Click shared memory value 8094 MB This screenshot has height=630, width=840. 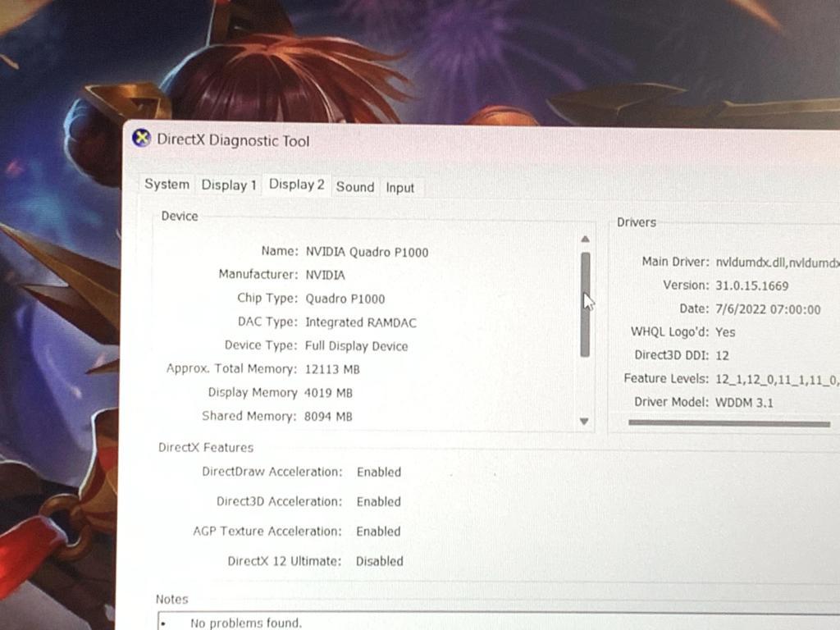coord(328,416)
